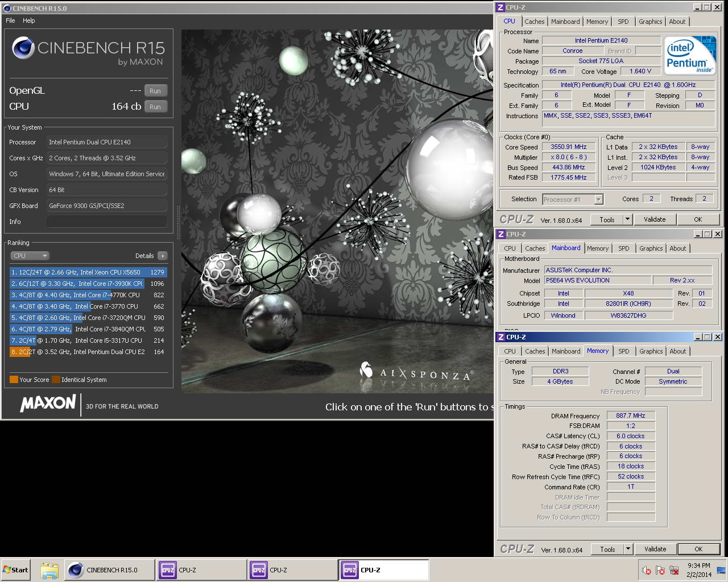This screenshot has width=728, height=582.
Task: Click the CPU-Z title icon of top window
Action: tap(500, 7)
